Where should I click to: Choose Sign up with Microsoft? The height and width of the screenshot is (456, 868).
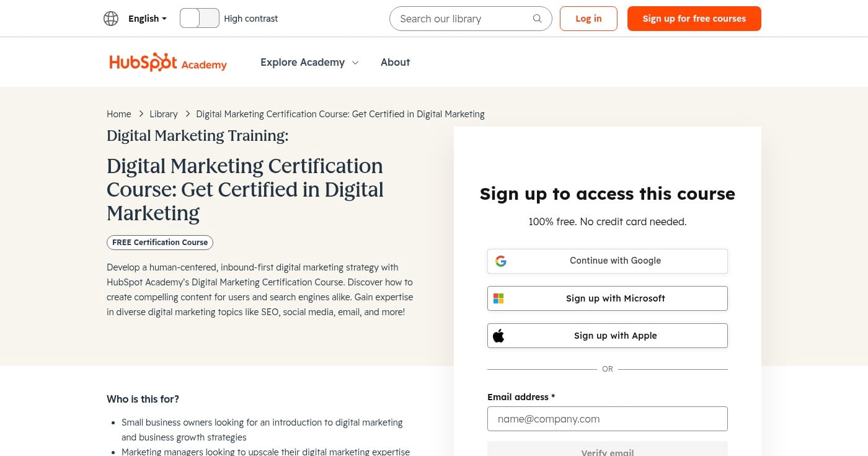pyautogui.click(x=608, y=298)
